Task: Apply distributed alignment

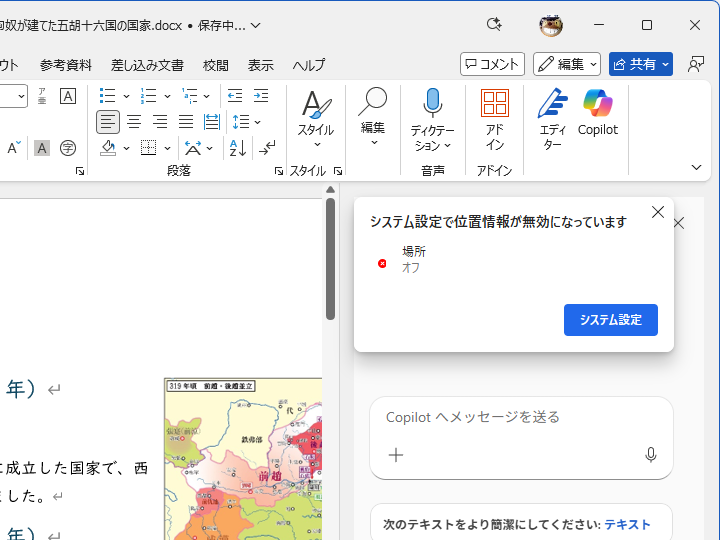Action: click(x=212, y=122)
